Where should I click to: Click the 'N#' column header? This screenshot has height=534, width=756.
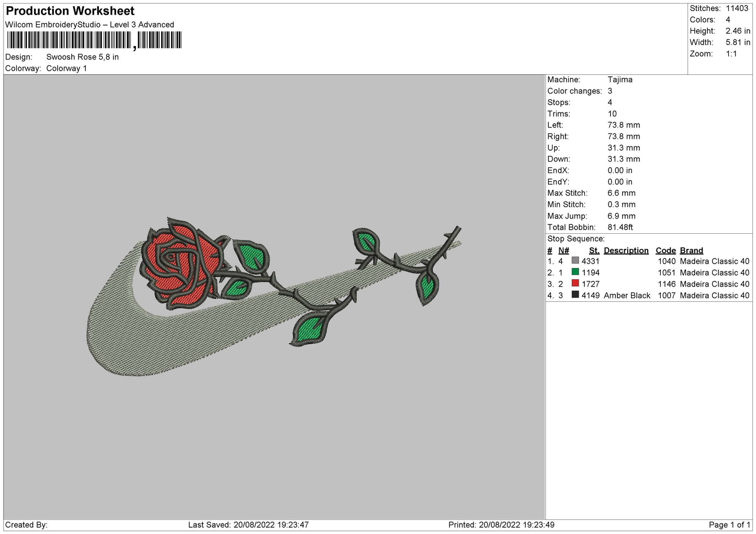[x=563, y=251]
